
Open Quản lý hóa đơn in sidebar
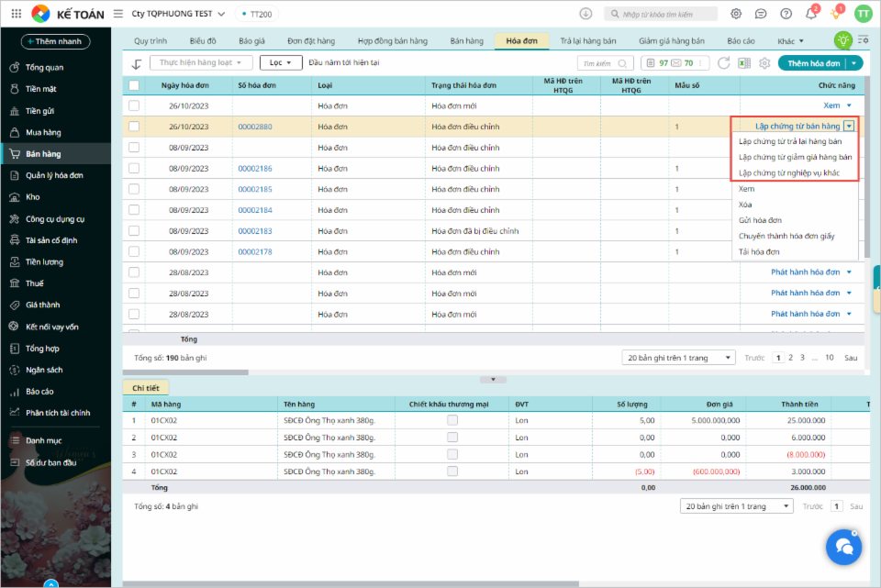click(x=56, y=175)
